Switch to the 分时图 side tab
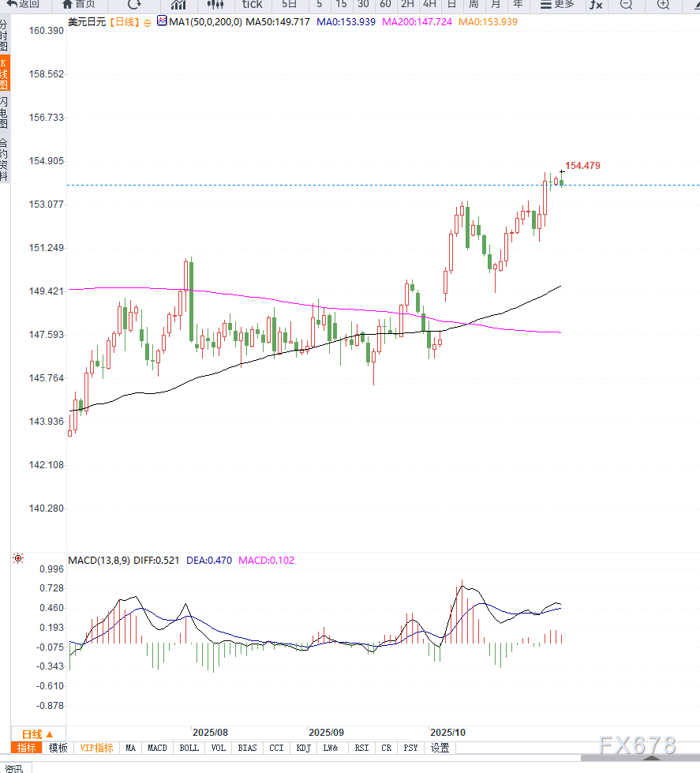 tap(4, 36)
